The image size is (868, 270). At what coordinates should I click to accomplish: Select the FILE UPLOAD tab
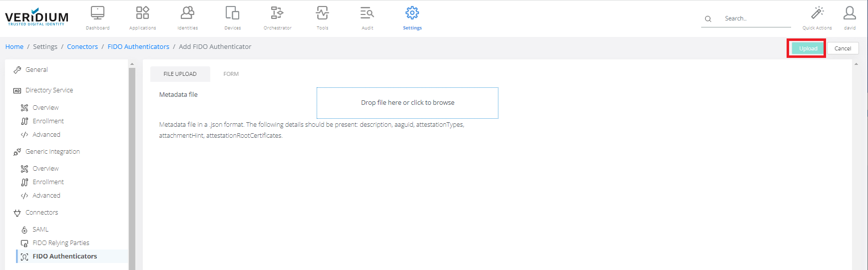180,74
